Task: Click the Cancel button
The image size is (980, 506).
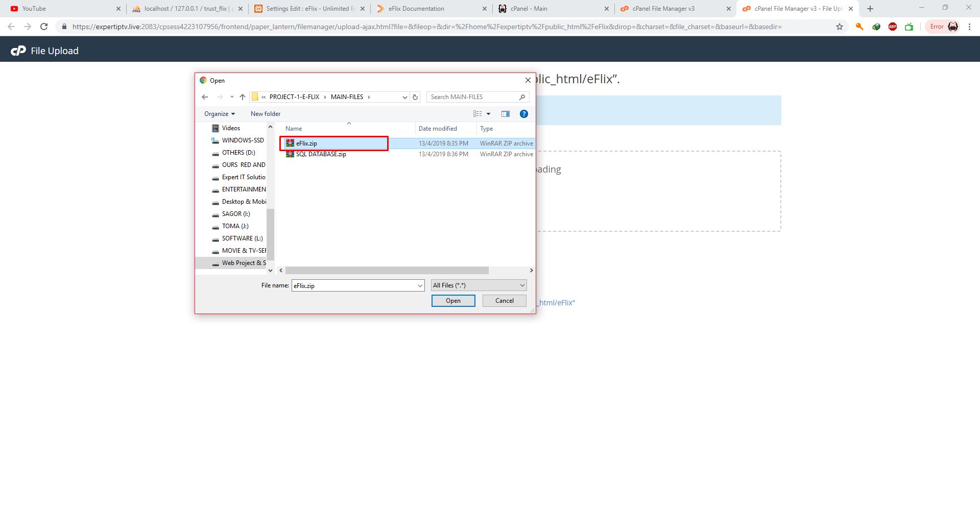Action: click(504, 301)
